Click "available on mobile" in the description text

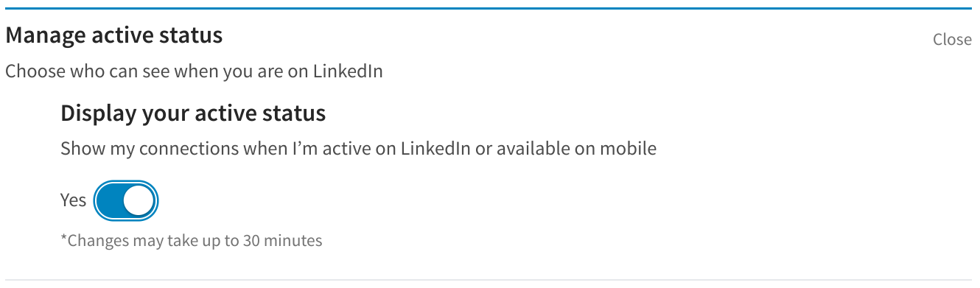[x=575, y=148]
